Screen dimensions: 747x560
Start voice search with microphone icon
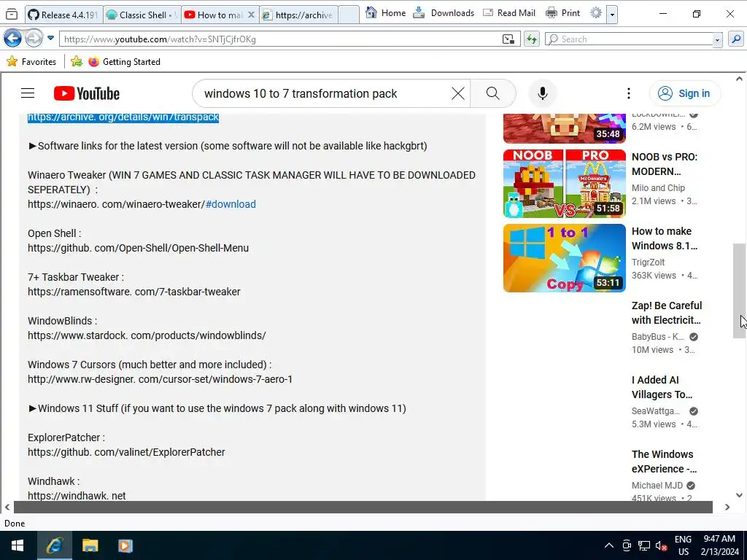tap(542, 93)
